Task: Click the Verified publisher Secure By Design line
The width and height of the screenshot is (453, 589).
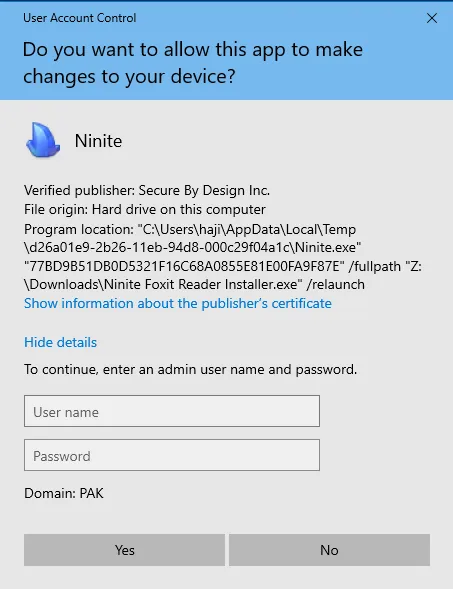Action: (x=147, y=190)
